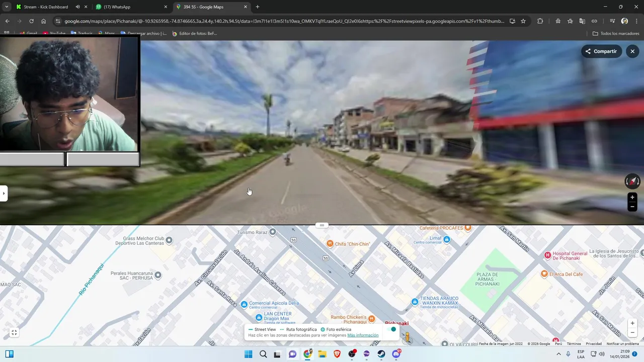Viewport: 644px width, 362px height.
Task: Select the Chifa "Chin-Chin" restaurant pin
Action: pos(330,244)
